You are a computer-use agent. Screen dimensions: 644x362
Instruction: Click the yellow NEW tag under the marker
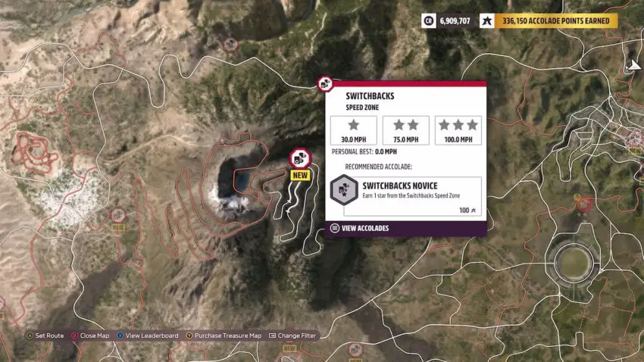coord(300,175)
